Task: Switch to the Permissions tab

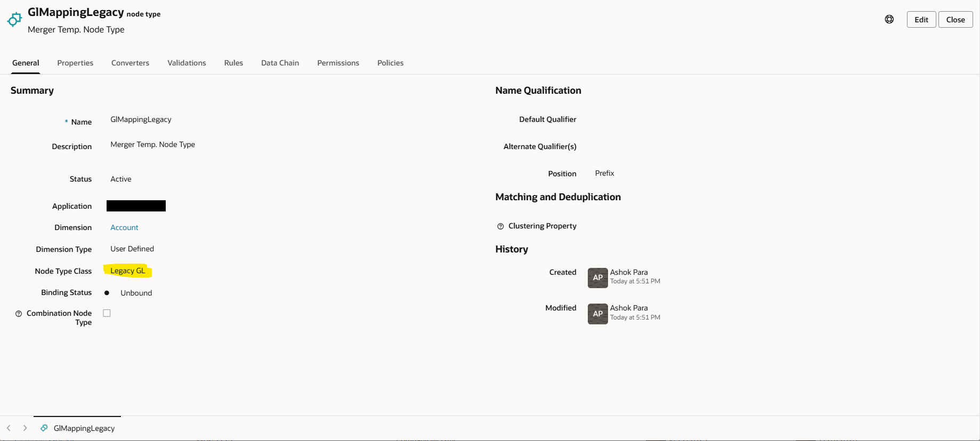Action: (x=338, y=63)
